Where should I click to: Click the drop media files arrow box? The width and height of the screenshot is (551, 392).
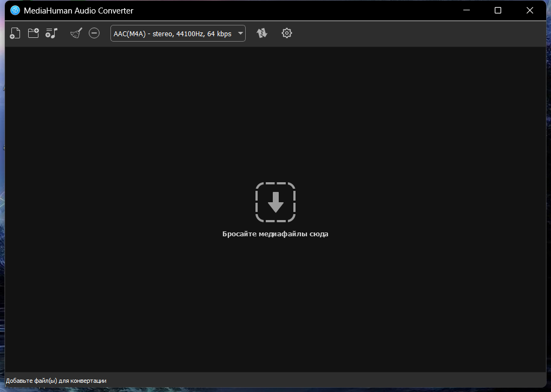pos(275,202)
